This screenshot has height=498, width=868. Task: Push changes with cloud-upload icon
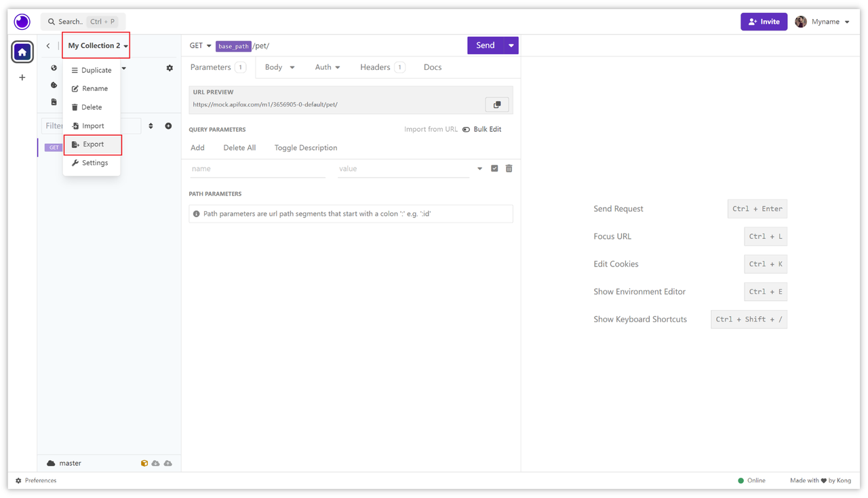(x=168, y=463)
